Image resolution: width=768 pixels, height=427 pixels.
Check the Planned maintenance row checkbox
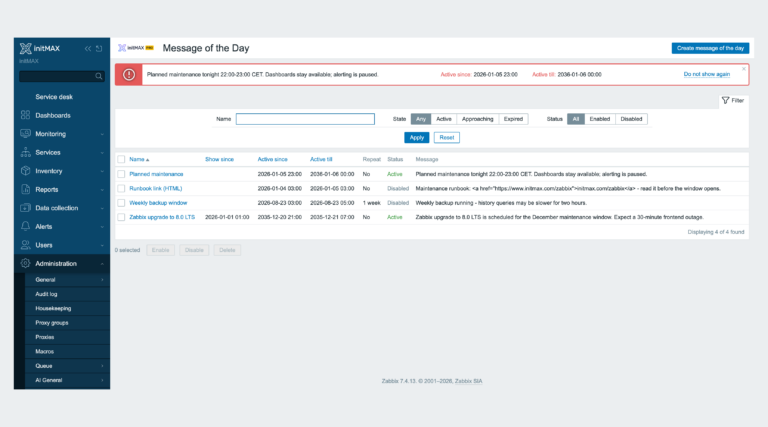click(121, 174)
